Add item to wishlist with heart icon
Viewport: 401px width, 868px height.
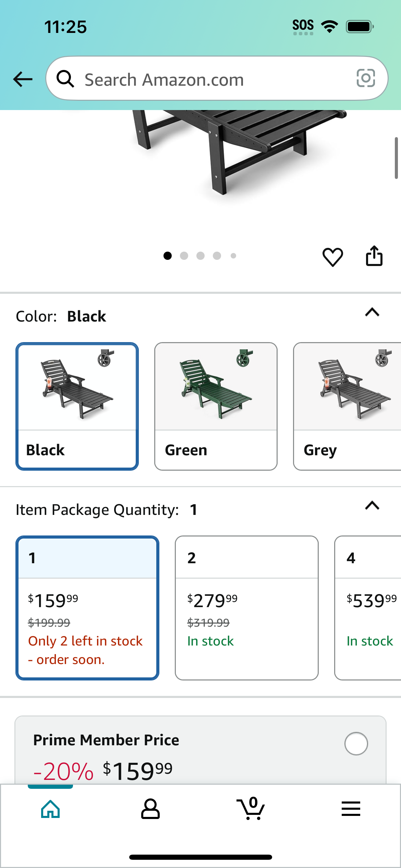pyautogui.click(x=332, y=257)
